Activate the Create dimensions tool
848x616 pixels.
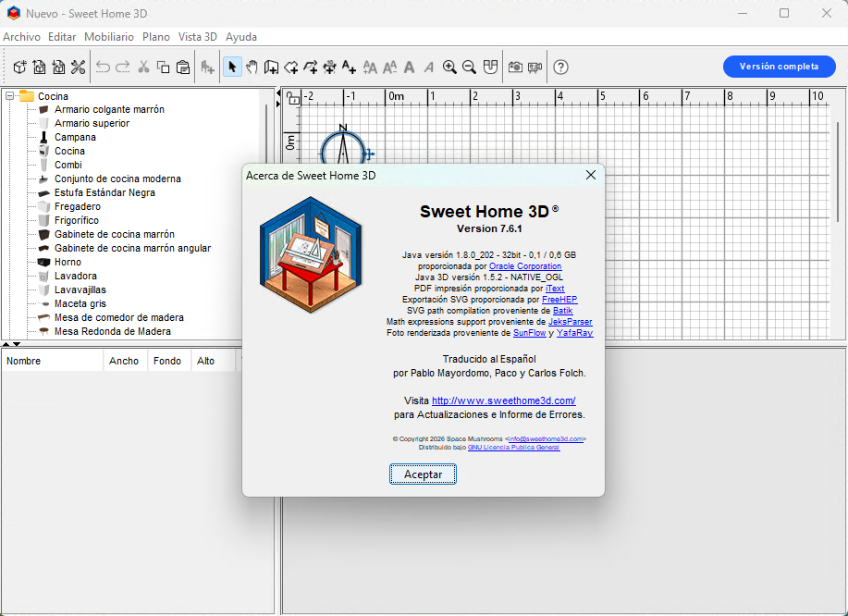[x=329, y=68]
